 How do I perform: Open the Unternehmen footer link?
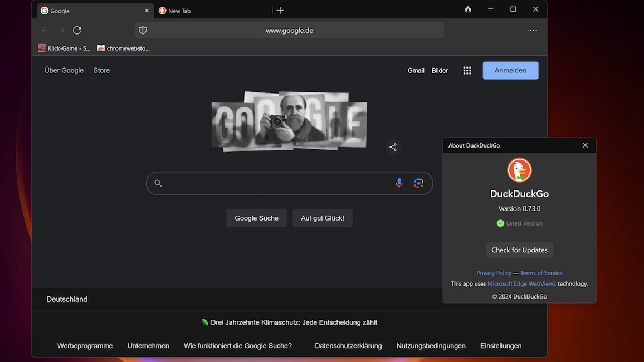[x=148, y=346]
